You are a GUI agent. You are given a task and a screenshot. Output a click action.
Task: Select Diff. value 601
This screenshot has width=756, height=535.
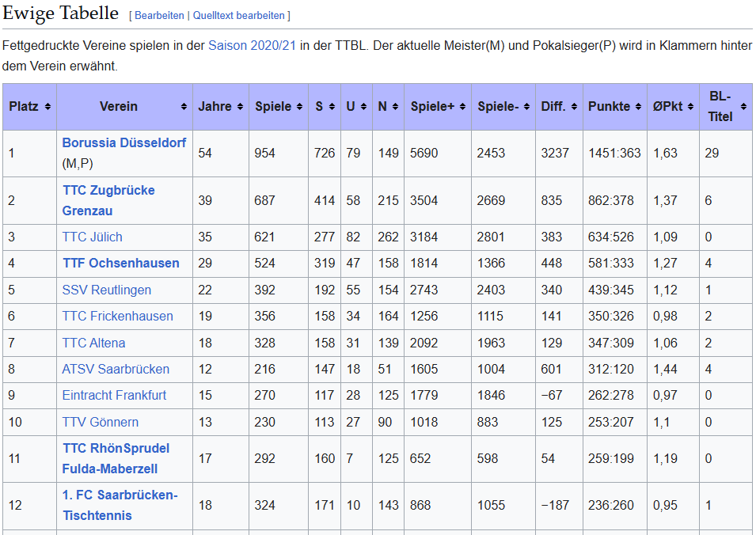click(551, 370)
